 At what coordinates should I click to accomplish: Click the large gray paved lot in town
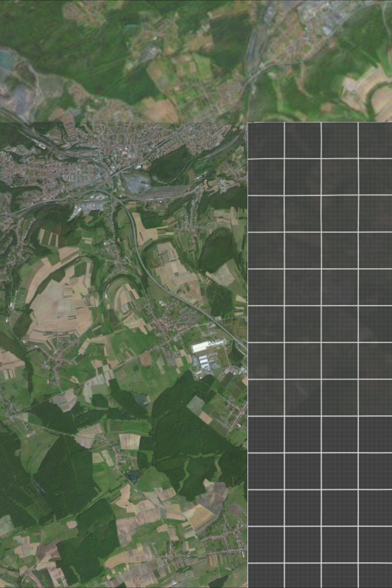pyautogui.click(x=137, y=183)
